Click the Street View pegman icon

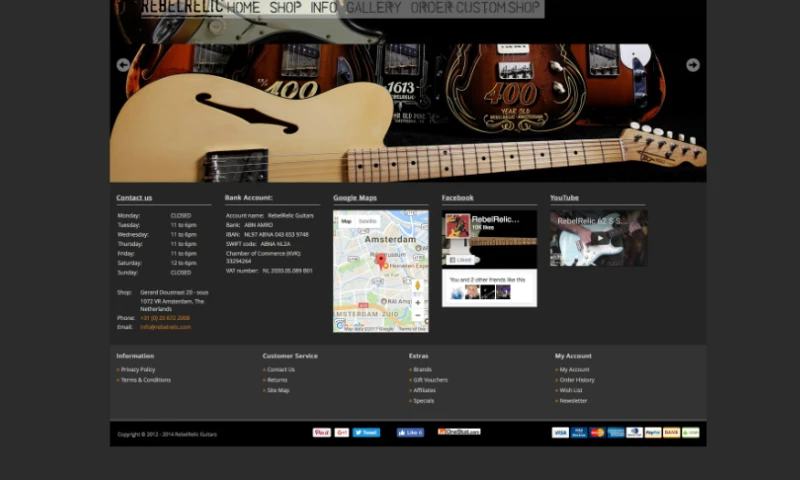point(418,285)
